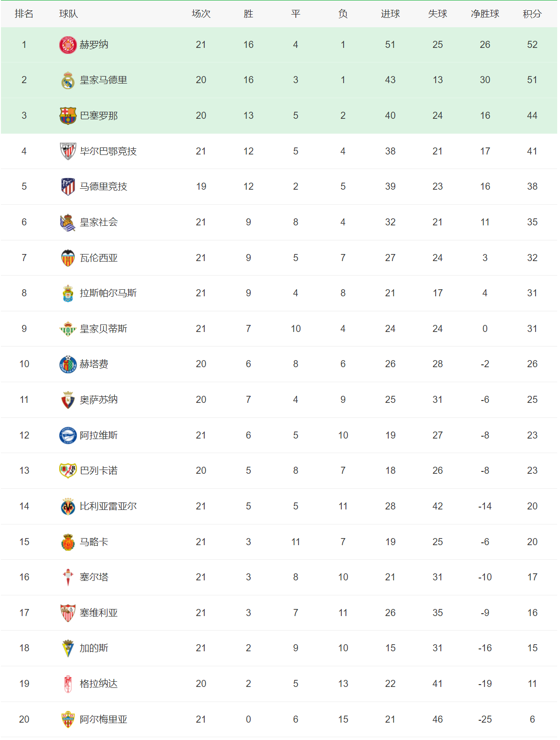Open the 阿尔梅里亚 team link

click(103, 719)
